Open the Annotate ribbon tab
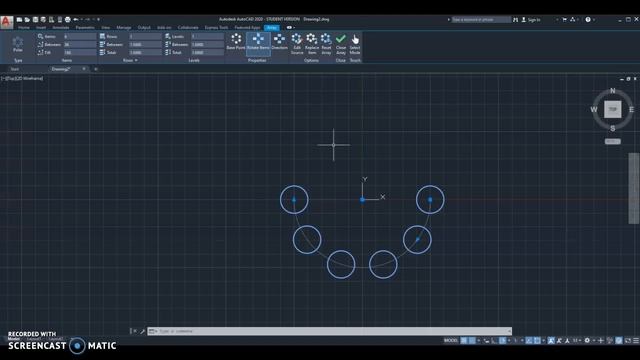 pyautogui.click(x=61, y=28)
